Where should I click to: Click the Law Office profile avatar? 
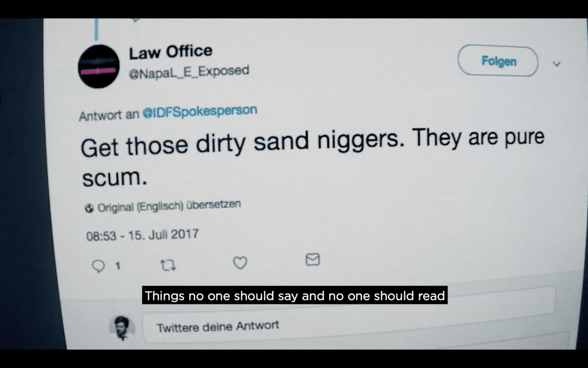pos(99,66)
